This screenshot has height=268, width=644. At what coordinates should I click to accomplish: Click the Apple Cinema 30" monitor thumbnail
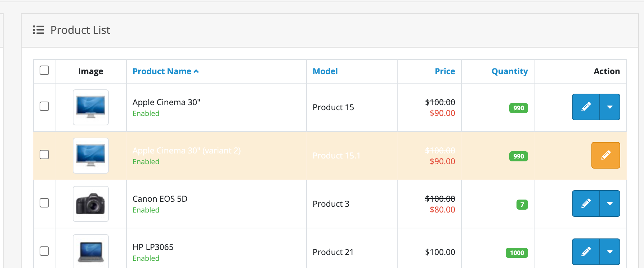(91, 107)
